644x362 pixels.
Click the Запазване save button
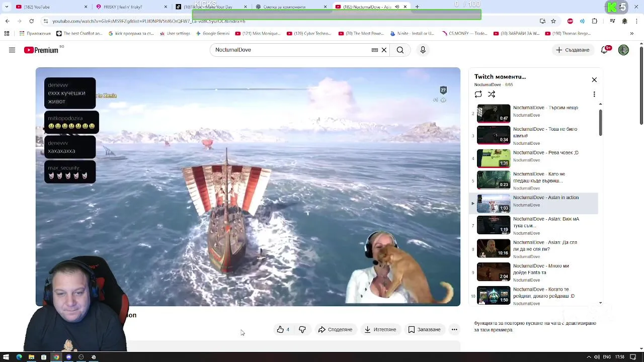click(424, 329)
